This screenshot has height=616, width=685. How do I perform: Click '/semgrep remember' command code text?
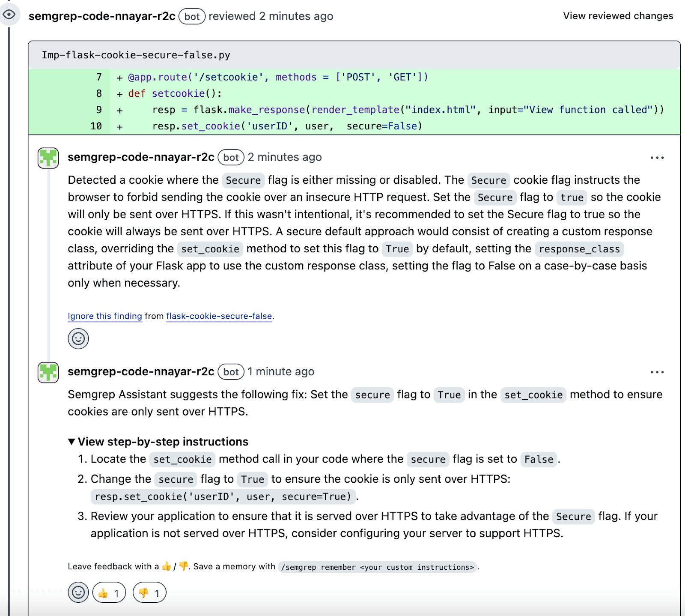click(377, 567)
